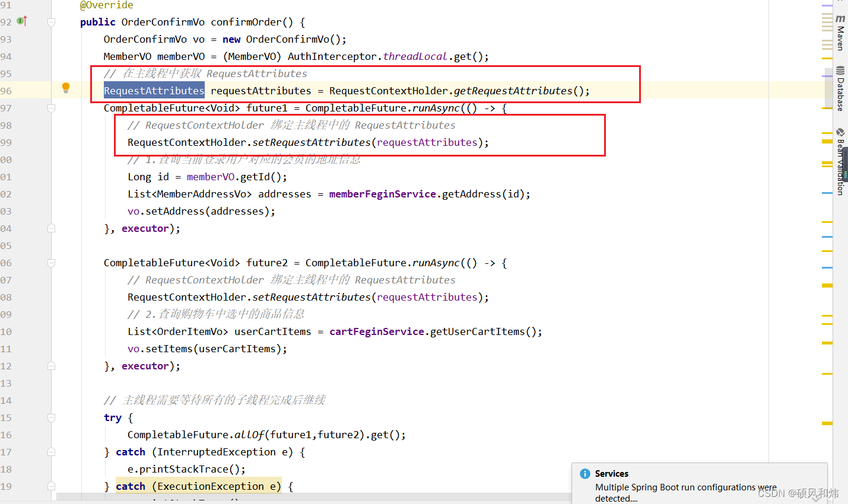The width and height of the screenshot is (848, 504).
Task: Click memberFeginService in the getAddress line
Action: [382, 194]
